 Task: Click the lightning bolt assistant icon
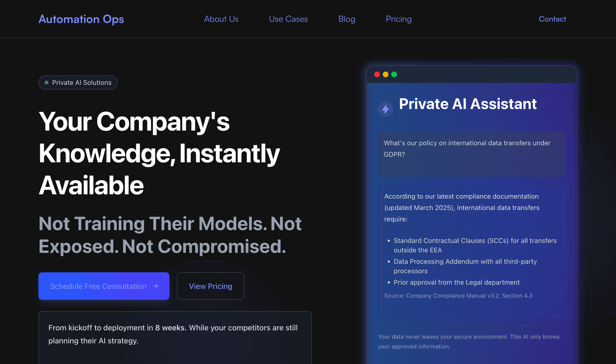(385, 109)
